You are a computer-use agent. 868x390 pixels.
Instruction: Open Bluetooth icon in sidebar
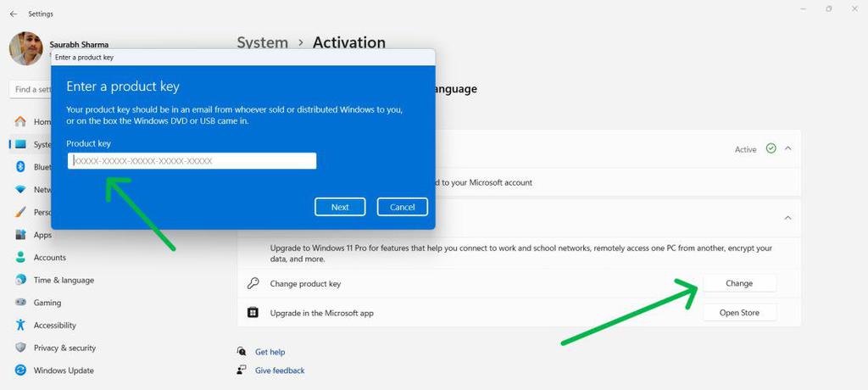coord(20,167)
